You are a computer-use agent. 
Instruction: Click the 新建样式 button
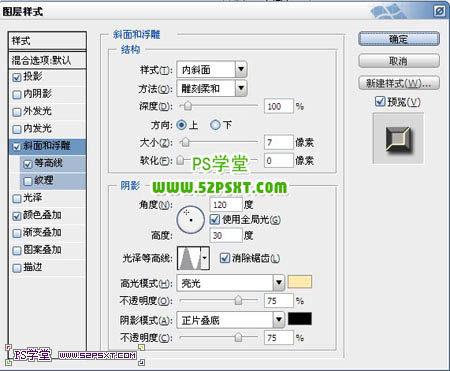pyautogui.click(x=399, y=83)
